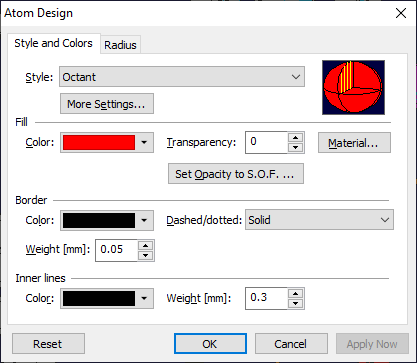417x363 pixels.
Task: Click the Reset button
Action: coord(48,344)
